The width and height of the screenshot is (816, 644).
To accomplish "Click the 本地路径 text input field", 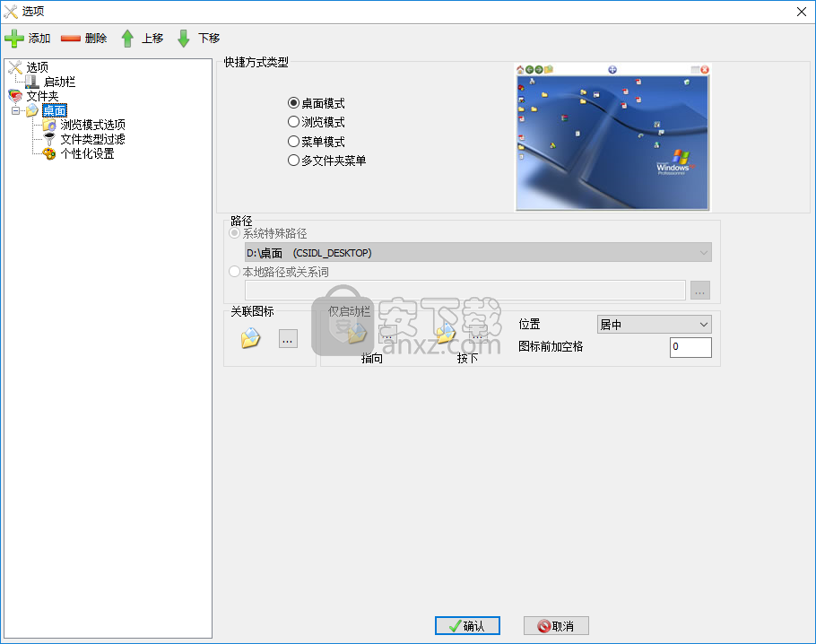I will coord(464,290).
